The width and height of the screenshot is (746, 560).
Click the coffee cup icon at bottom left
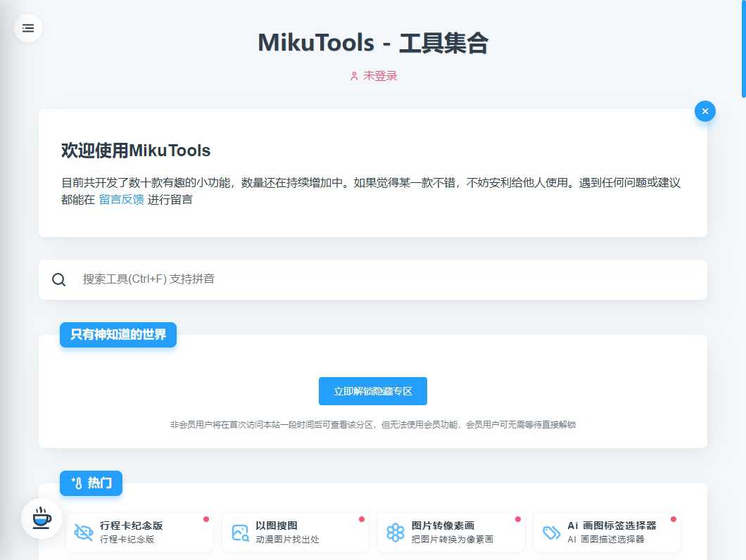[x=41, y=519]
